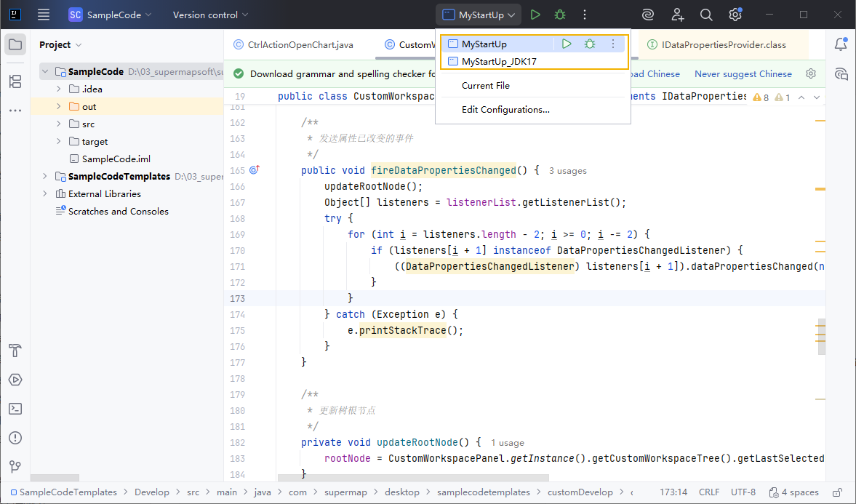This screenshot has width=856, height=504.
Task: Open the Structure tool window in the left sidebar
Action: pos(15,81)
